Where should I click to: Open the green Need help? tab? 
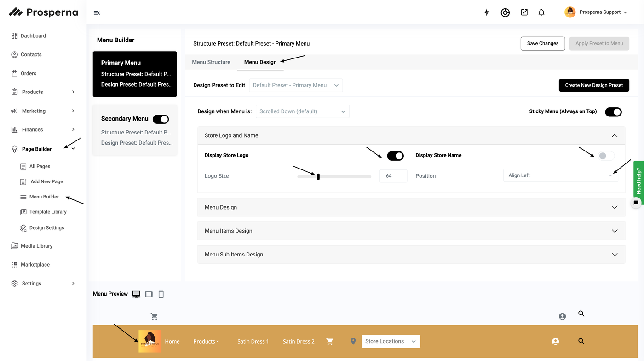click(638, 180)
